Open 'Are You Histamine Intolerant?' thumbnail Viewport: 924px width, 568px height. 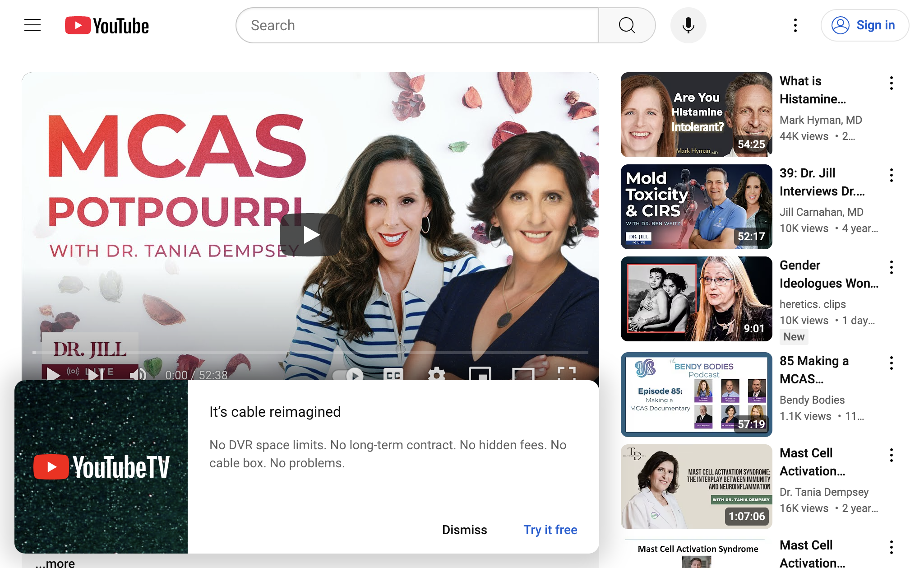(696, 115)
